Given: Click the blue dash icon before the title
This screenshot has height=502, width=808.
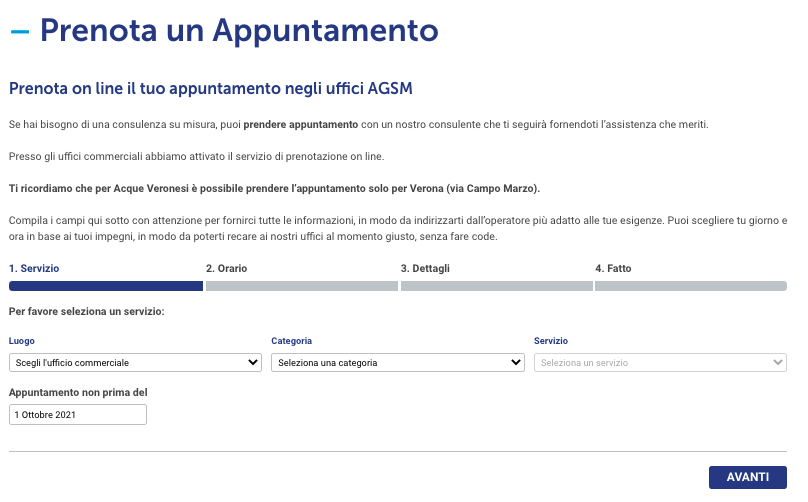Looking at the screenshot, I should click(x=19, y=31).
